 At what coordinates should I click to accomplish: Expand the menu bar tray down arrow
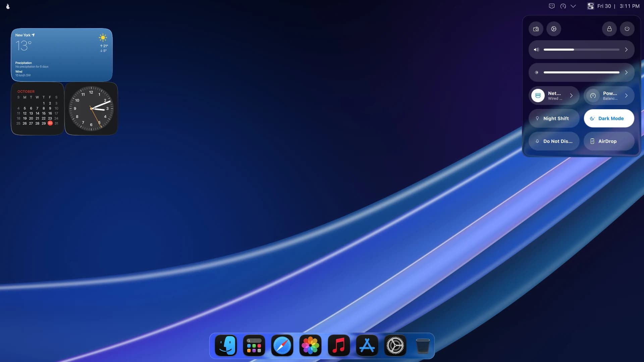click(573, 6)
